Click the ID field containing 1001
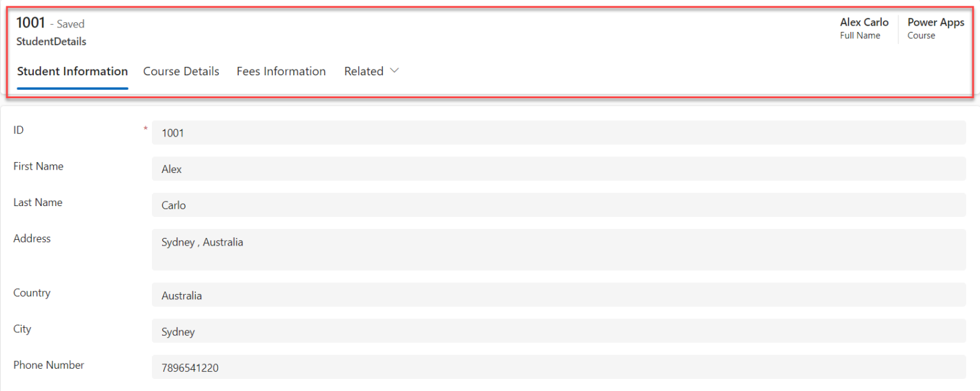The width and height of the screenshot is (980, 391). (x=558, y=133)
